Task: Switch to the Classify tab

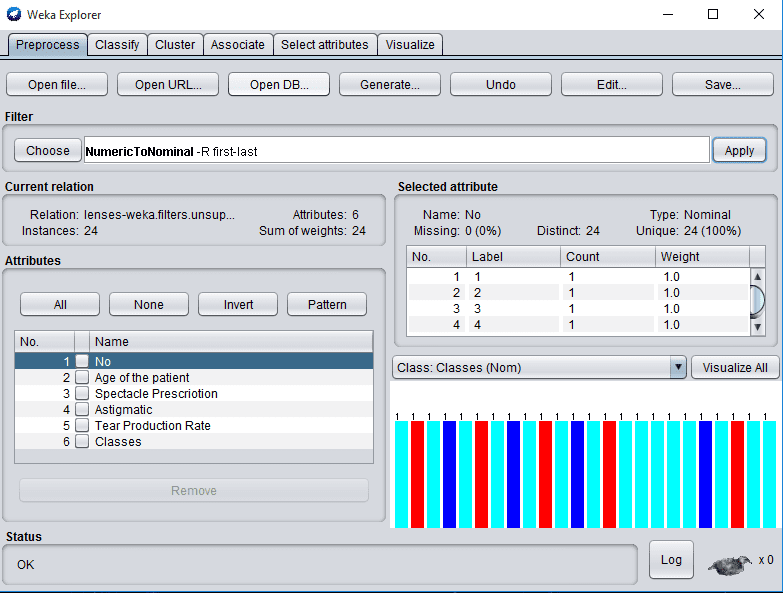Action: click(x=117, y=44)
